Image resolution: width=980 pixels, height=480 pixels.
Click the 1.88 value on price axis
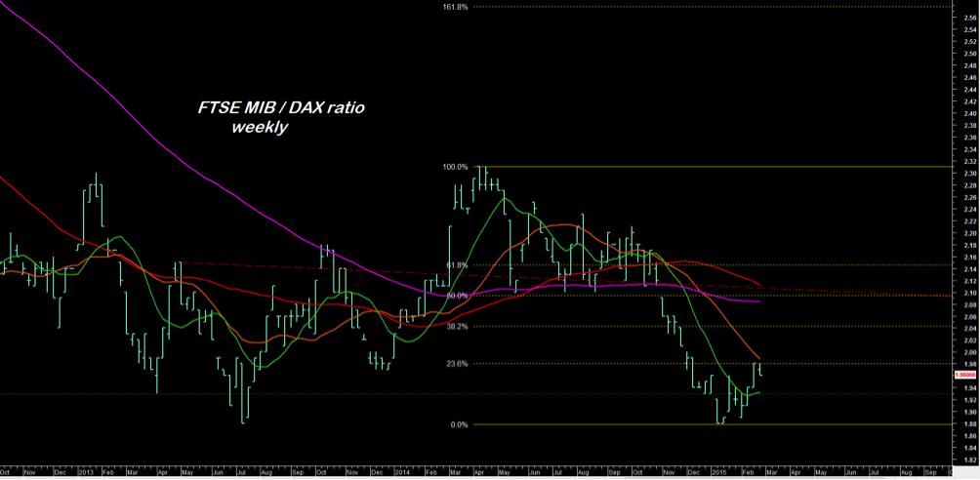tap(968, 423)
